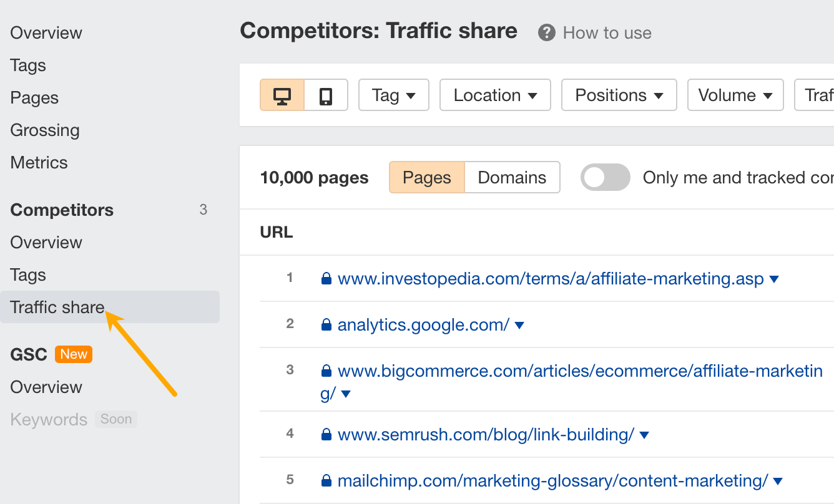The width and height of the screenshot is (834, 504).
Task: Click the URL column header
Action: [x=276, y=231]
